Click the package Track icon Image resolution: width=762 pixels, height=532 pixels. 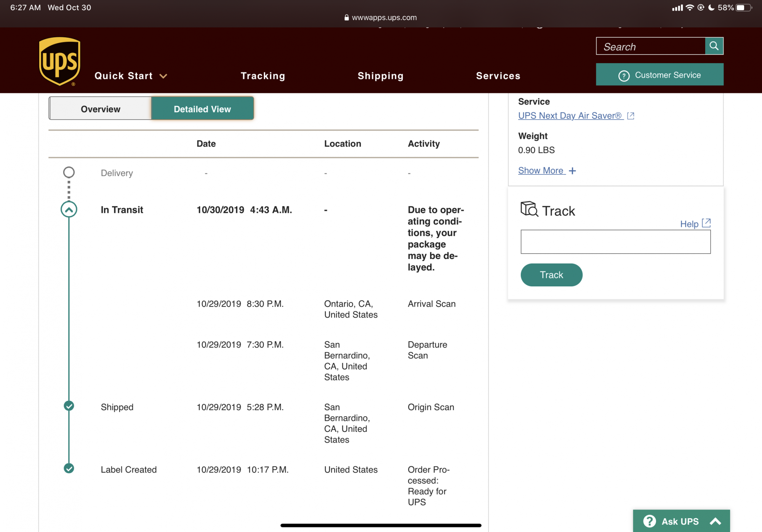[x=529, y=209]
